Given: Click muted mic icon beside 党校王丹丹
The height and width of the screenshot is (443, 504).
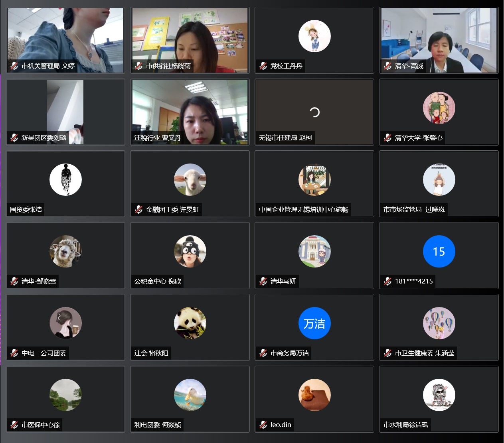Looking at the screenshot, I should [x=263, y=66].
